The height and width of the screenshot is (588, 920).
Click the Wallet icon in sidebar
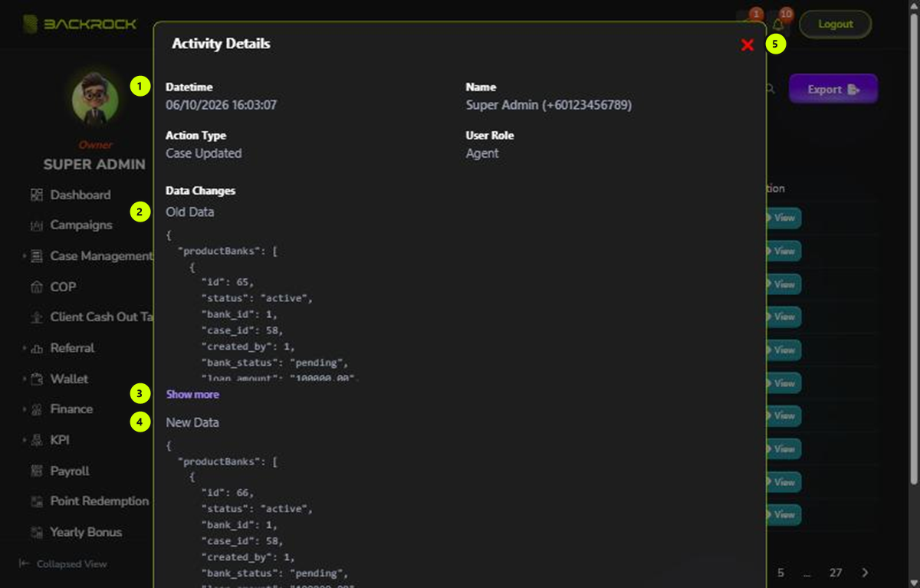(x=37, y=379)
